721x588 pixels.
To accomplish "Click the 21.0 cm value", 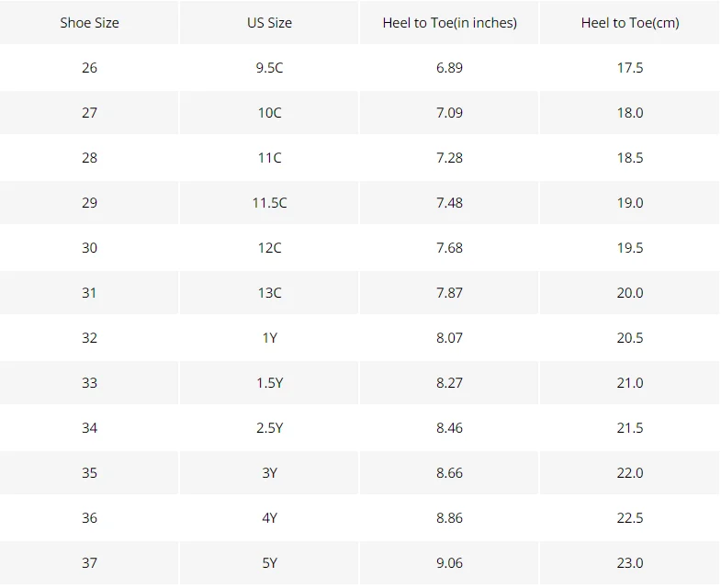I will click(630, 383).
